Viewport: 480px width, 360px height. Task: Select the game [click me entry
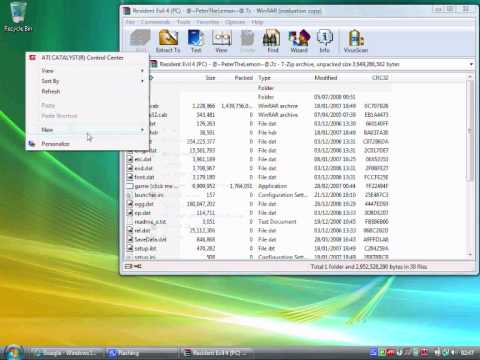pos(258,186)
